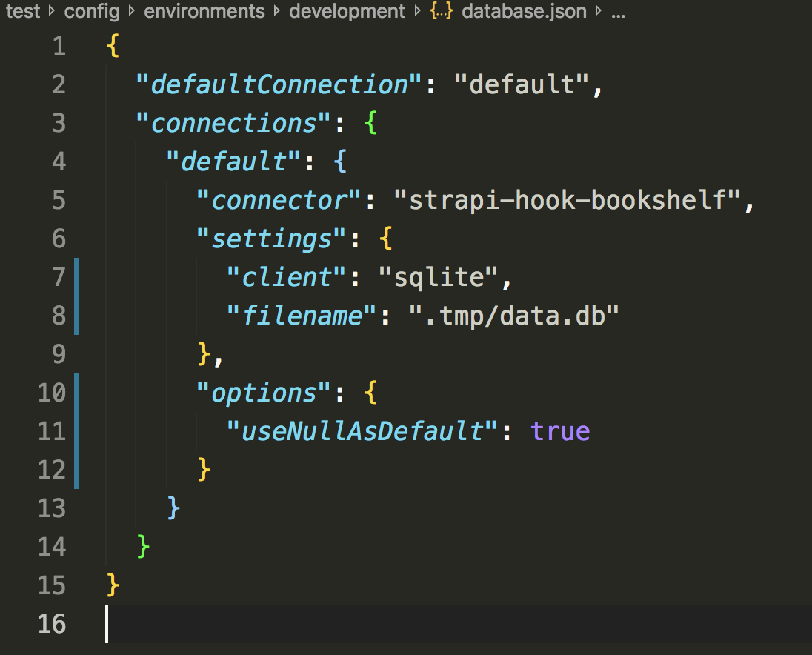Select the "strapi-hook-bookshelf" value

click(567, 200)
